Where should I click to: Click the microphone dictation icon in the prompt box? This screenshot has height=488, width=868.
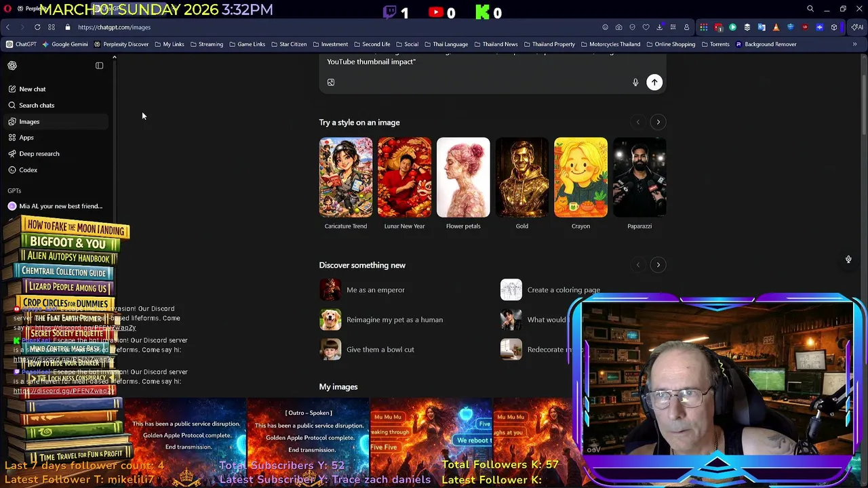tap(635, 82)
